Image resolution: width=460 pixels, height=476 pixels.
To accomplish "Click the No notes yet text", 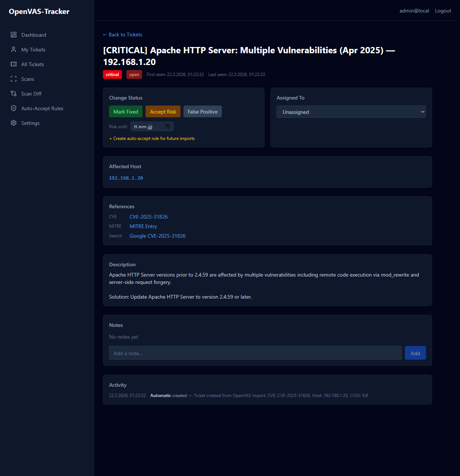I will [x=124, y=337].
